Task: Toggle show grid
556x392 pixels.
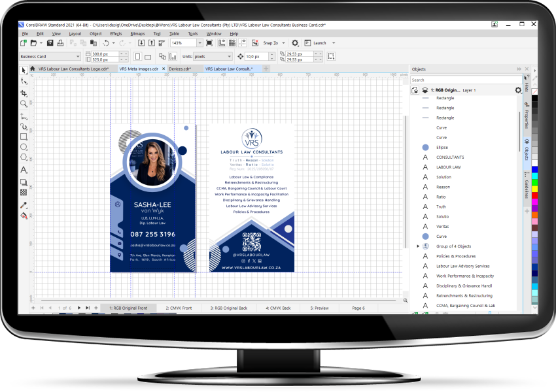Action: click(x=232, y=43)
